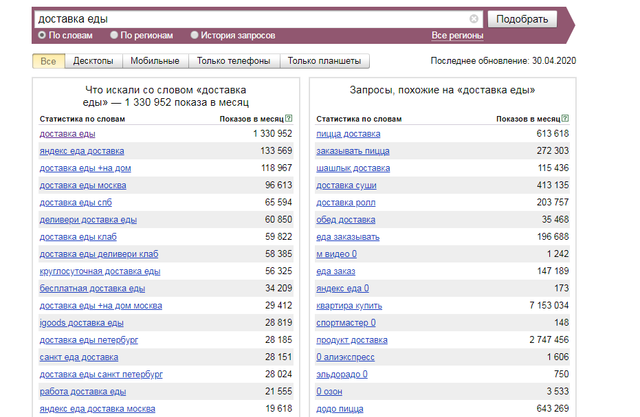Screen dimensions: 640x417
Task: Open the 'шашлык доставка' similar query
Action: (353, 168)
